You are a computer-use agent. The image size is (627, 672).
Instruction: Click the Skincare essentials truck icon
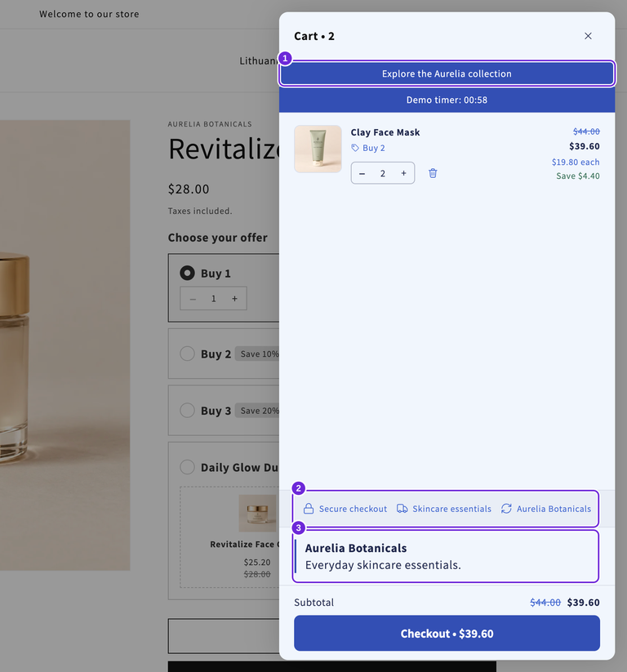click(x=402, y=509)
